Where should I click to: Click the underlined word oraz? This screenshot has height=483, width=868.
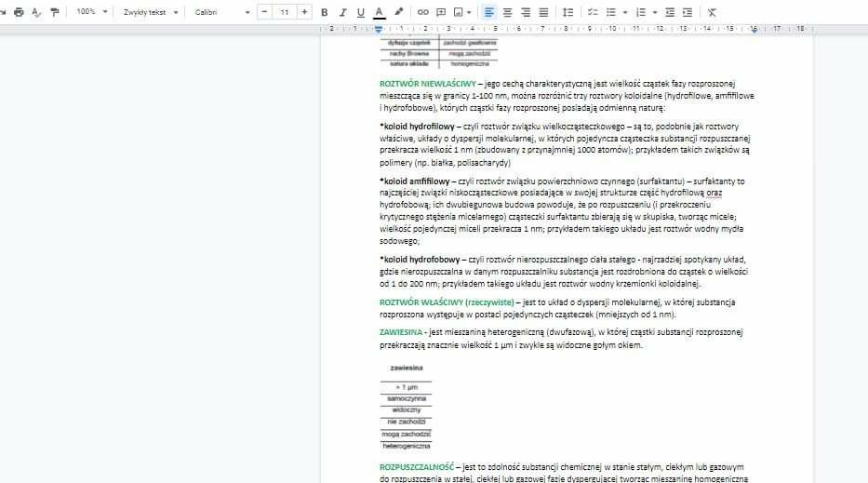click(714, 193)
